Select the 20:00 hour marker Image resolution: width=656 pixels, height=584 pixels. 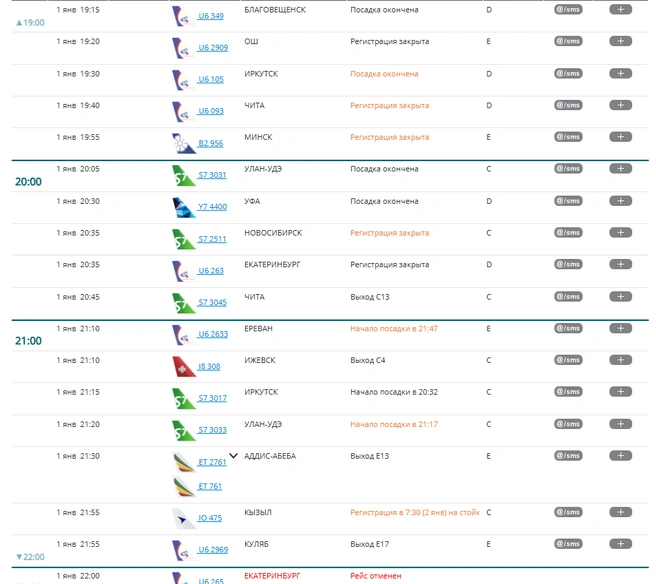[28, 182]
